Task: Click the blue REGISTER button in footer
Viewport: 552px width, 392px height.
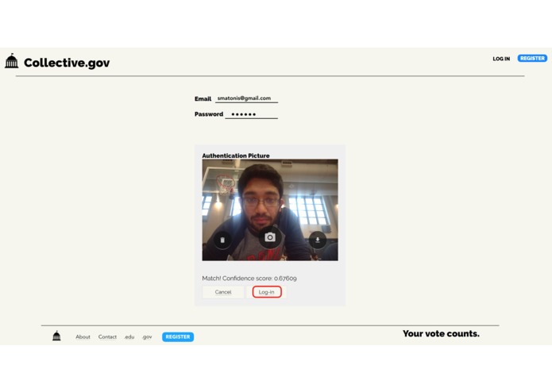Action: click(178, 336)
